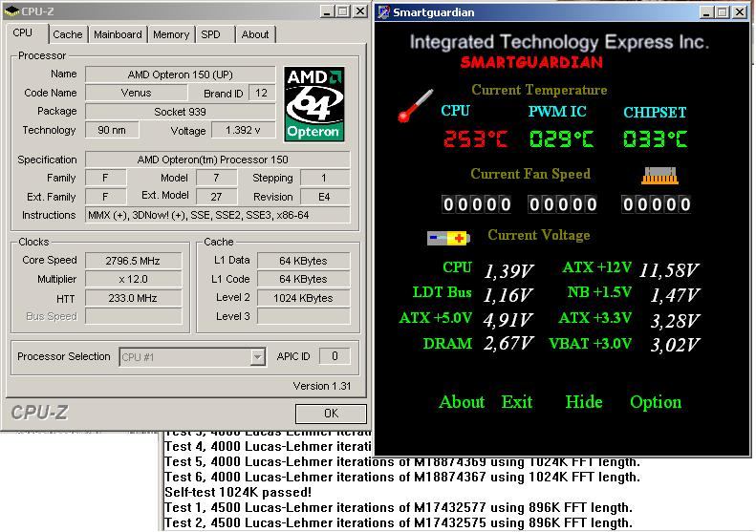Image resolution: width=756 pixels, height=532 pixels.
Task: Open About in the Smartguardian window
Action: tap(462, 402)
